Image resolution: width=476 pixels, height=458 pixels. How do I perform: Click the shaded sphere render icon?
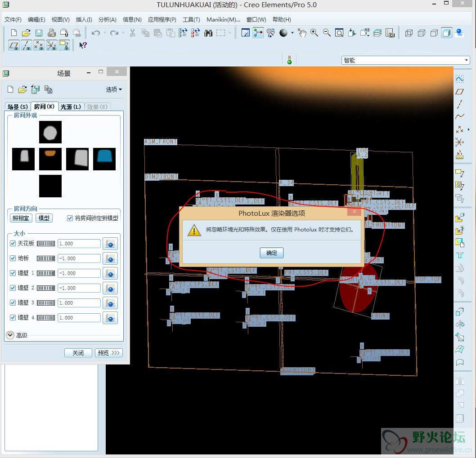tap(283, 33)
